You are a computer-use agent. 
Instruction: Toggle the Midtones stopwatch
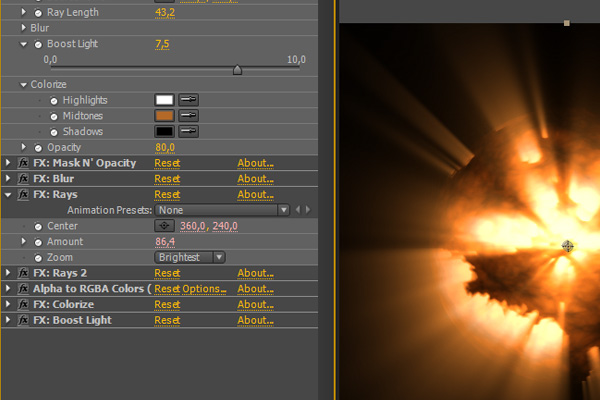(54, 116)
